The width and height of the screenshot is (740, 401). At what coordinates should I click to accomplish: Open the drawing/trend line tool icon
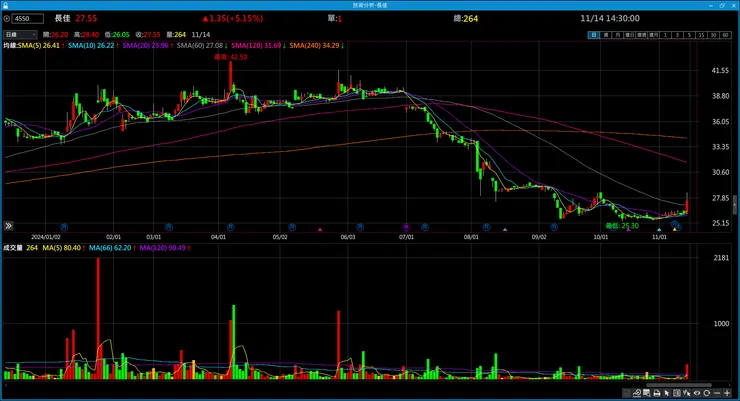pos(637,393)
